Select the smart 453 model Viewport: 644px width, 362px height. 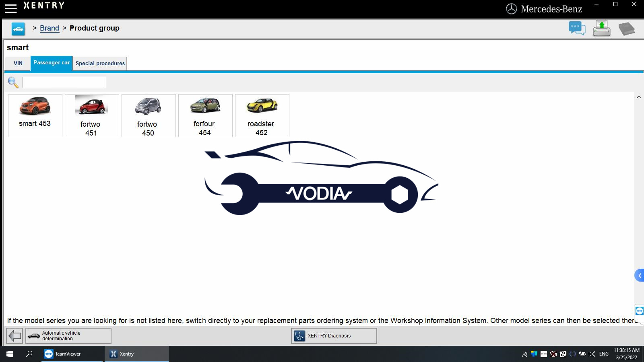(35, 115)
